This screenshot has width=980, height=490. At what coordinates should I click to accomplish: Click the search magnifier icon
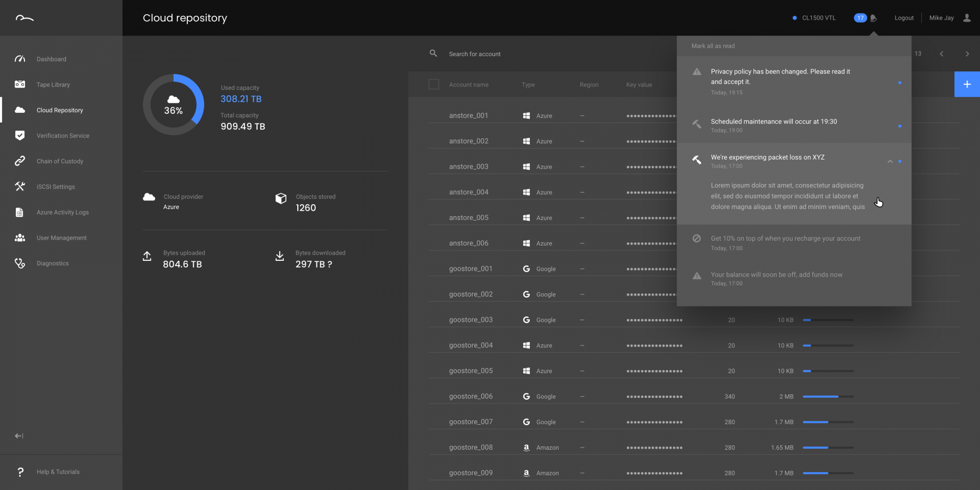(433, 53)
